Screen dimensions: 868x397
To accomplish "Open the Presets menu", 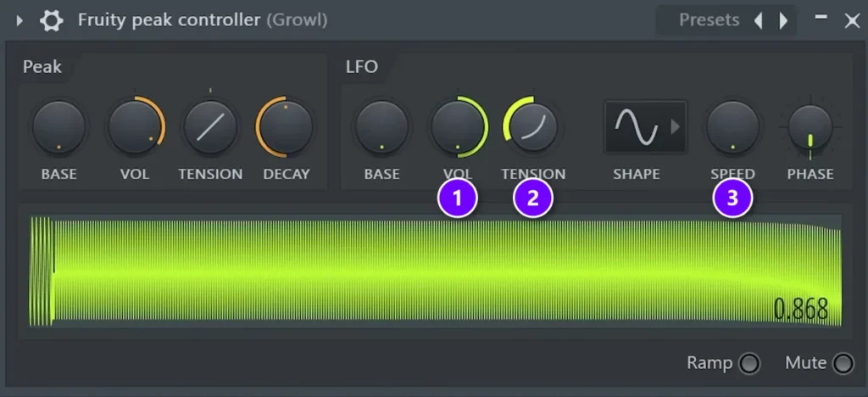I will click(x=709, y=20).
